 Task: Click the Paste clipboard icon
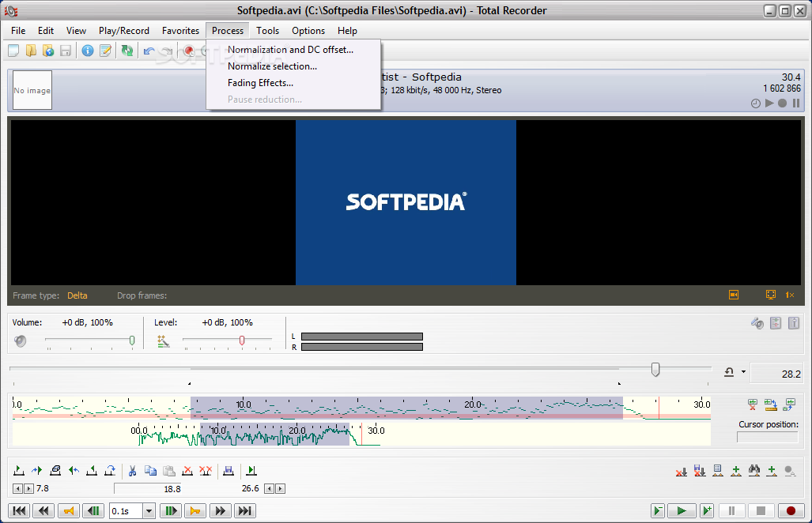click(169, 470)
